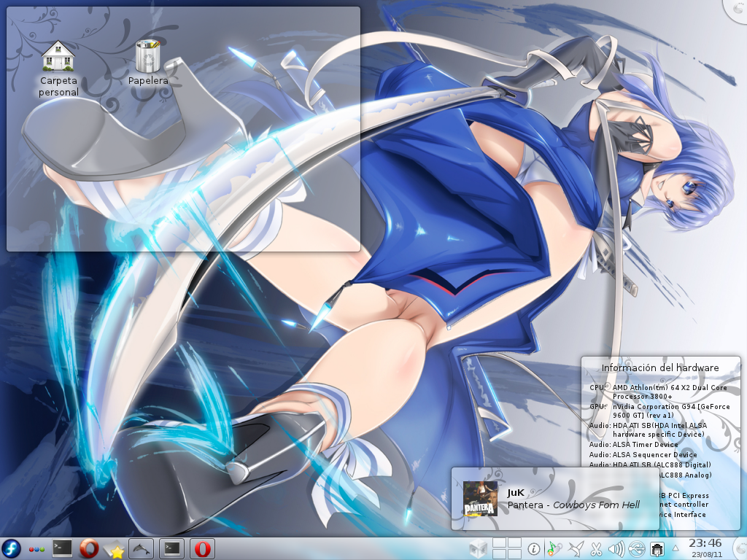The image size is (747, 560).
Task: Click the activities three-dots icon in panel
Action: coord(36,550)
